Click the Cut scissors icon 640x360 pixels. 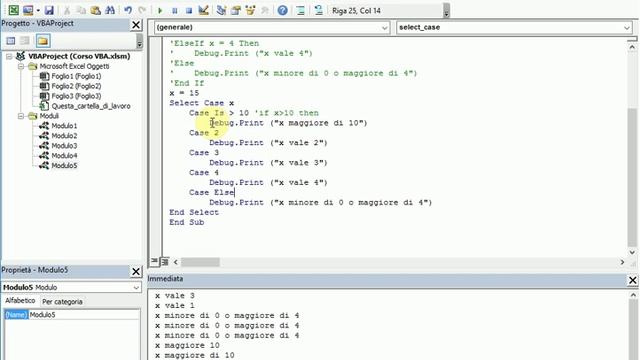[67, 10]
